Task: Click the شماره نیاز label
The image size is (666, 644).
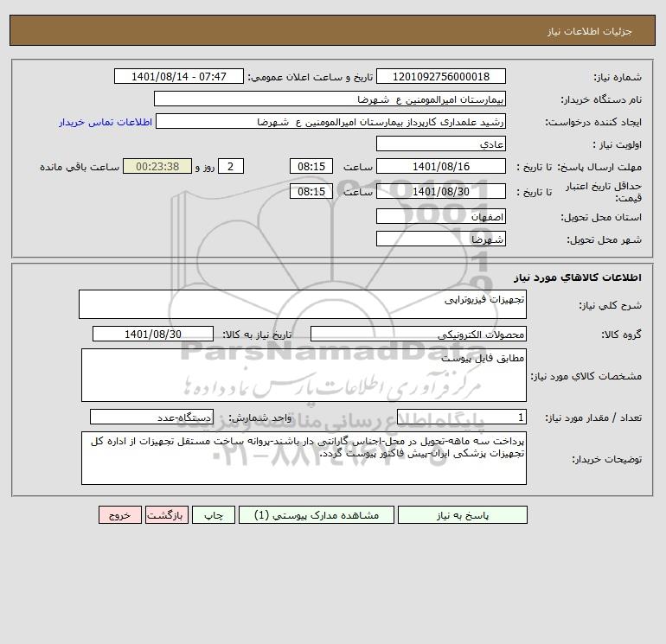Action: [618, 77]
